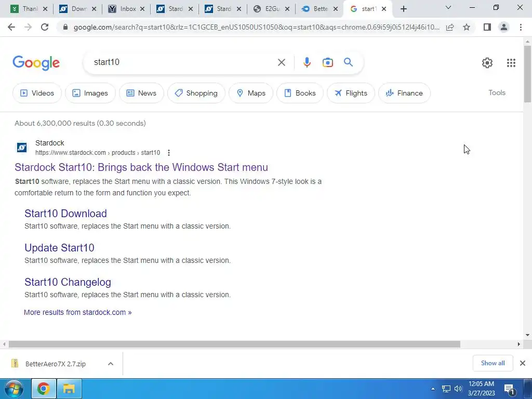Open the Update Start10 link
Viewport: 532px width, 399px height.
click(x=59, y=248)
